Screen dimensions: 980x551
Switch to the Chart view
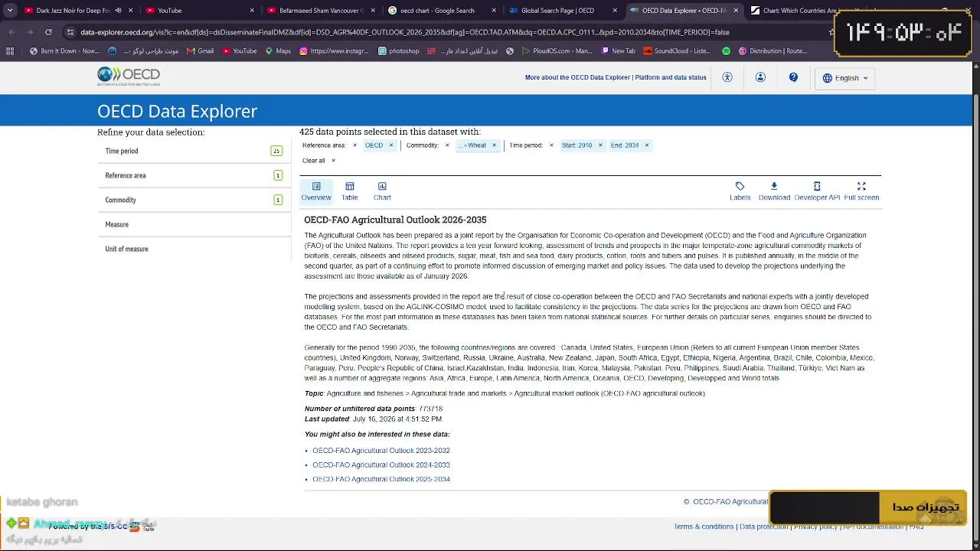pyautogui.click(x=382, y=191)
